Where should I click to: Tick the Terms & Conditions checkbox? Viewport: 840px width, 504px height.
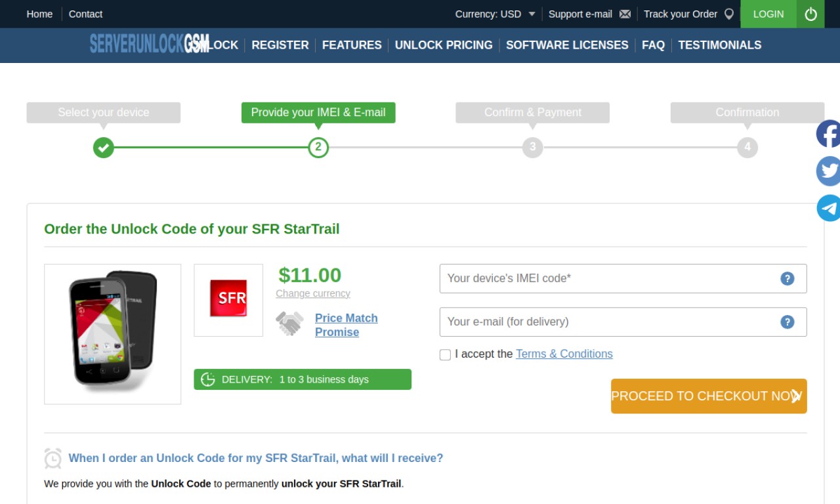pyautogui.click(x=445, y=354)
